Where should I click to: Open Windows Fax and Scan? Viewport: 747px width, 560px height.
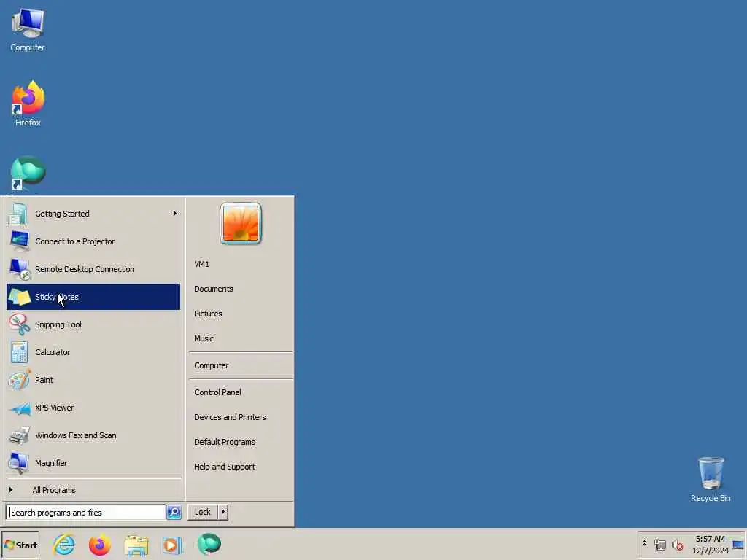coord(93,435)
